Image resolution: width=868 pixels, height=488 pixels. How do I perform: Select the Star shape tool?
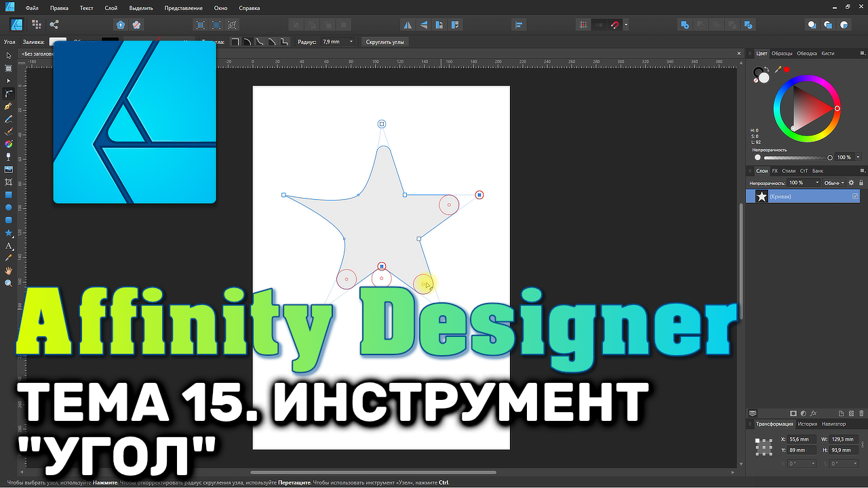coord(9,232)
